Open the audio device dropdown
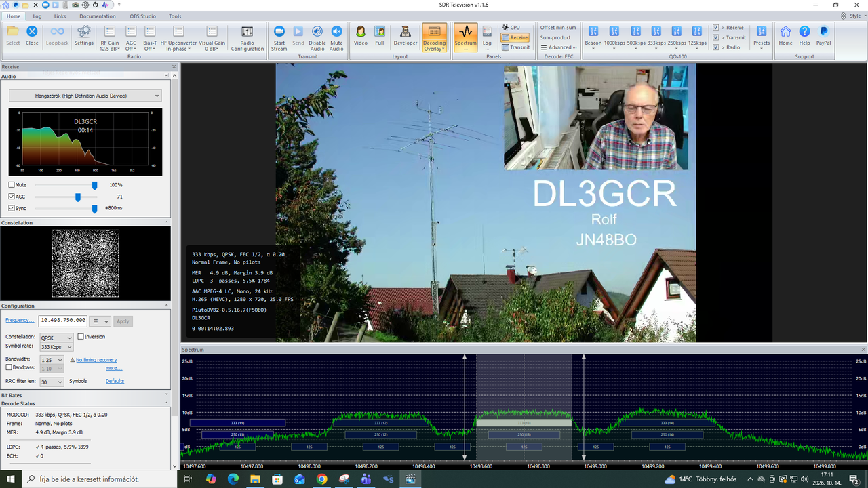Image resolution: width=868 pixels, height=488 pixels. pyautogui.click(x=85, y=96)
